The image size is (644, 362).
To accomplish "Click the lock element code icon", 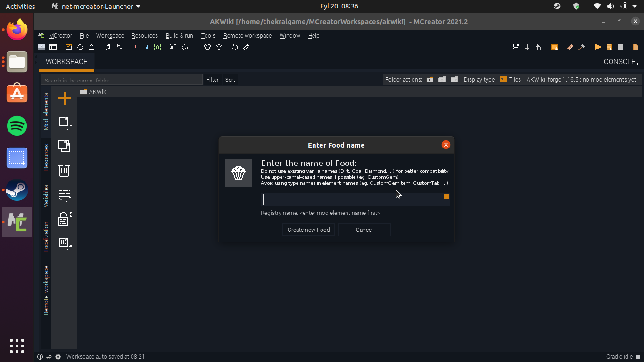I will point(65,219).
